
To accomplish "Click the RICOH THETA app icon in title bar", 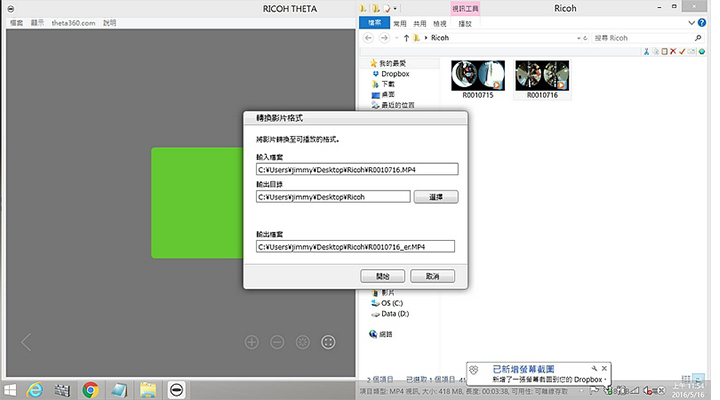I will pos(11,9).
